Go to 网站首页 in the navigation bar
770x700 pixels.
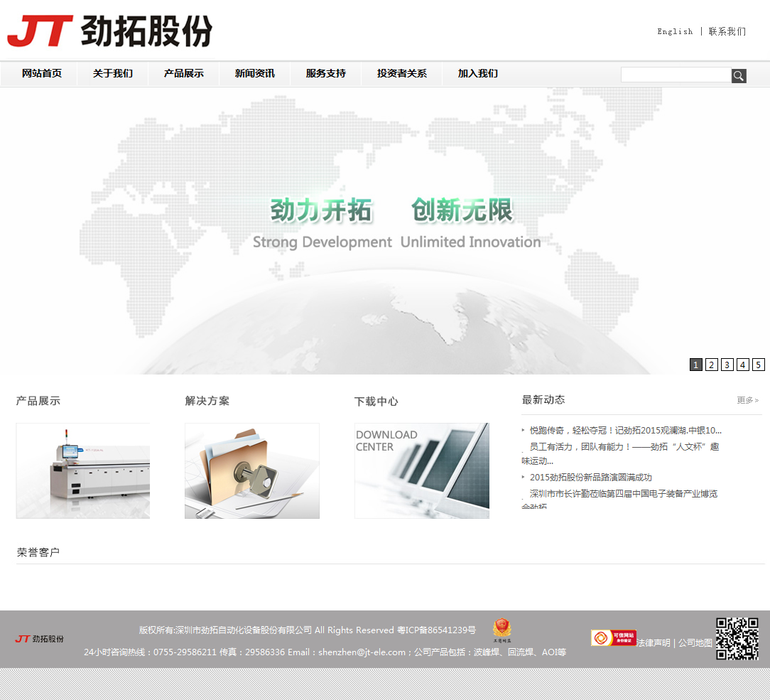coord(42,74)
